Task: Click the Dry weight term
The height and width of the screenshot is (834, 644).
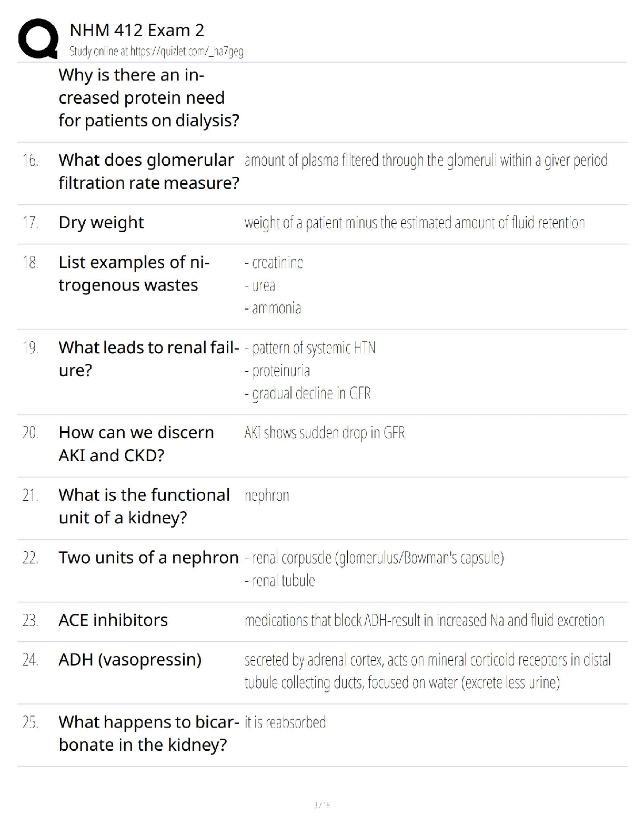Action: click(101, 223)
